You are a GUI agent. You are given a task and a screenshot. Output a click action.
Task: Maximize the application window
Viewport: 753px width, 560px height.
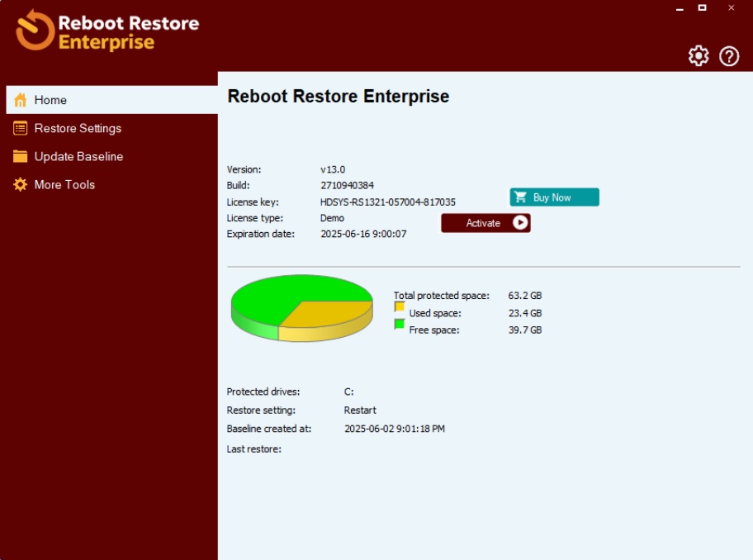pos(703,8)
